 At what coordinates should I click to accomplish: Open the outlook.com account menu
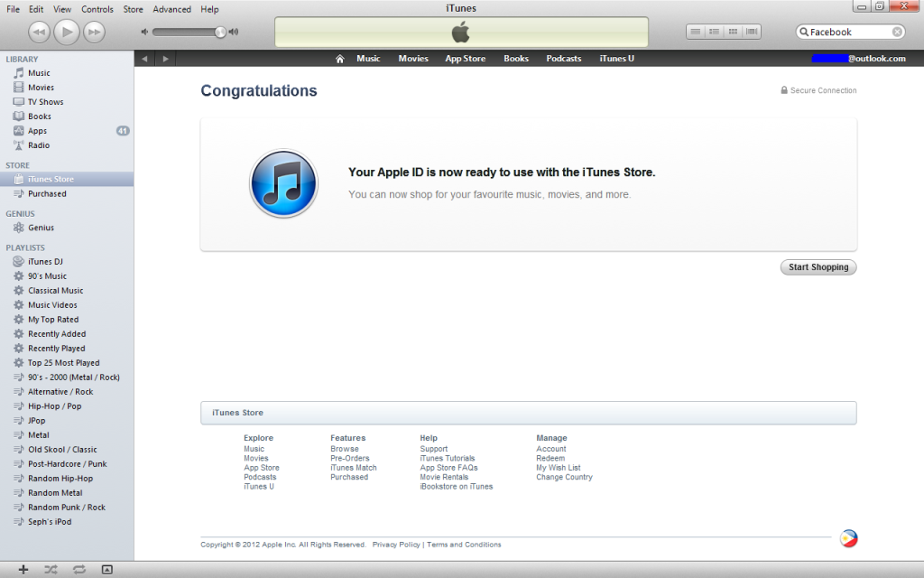click(x=859, y=59)
